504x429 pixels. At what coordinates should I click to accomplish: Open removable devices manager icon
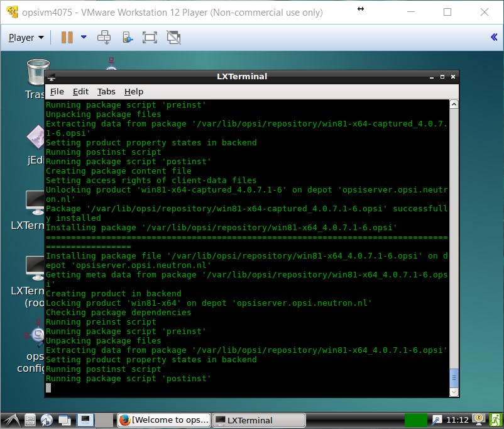point(128,37)
